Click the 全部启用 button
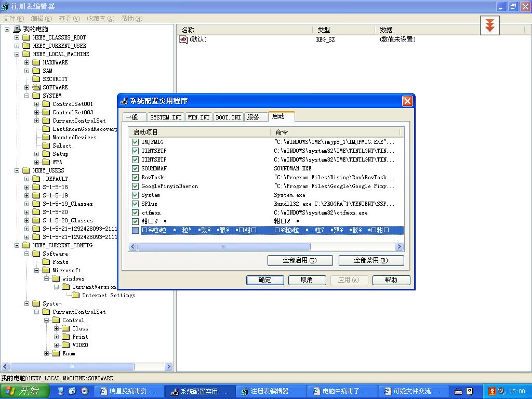Viewport: 532px width, 399px height. pyautogui.click(x=300, y=260)
